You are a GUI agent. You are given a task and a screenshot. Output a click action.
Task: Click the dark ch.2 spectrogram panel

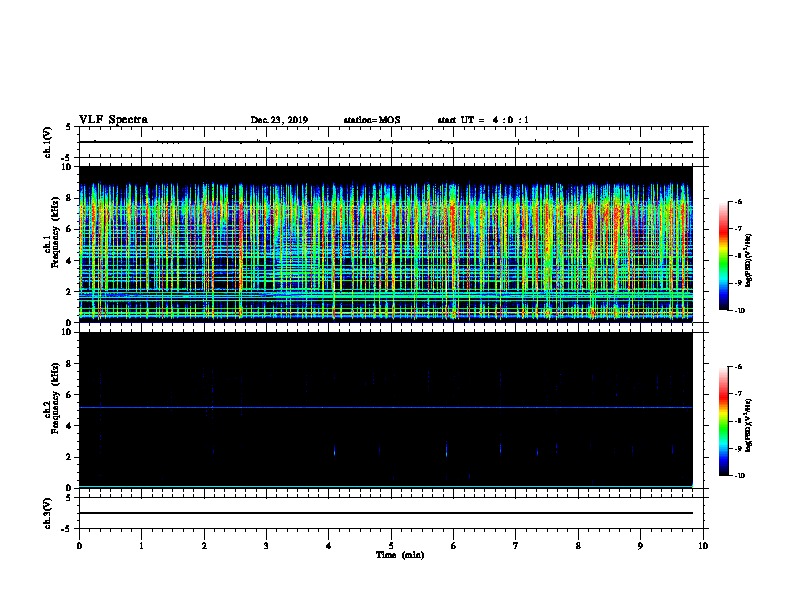(x=386, y=410)
